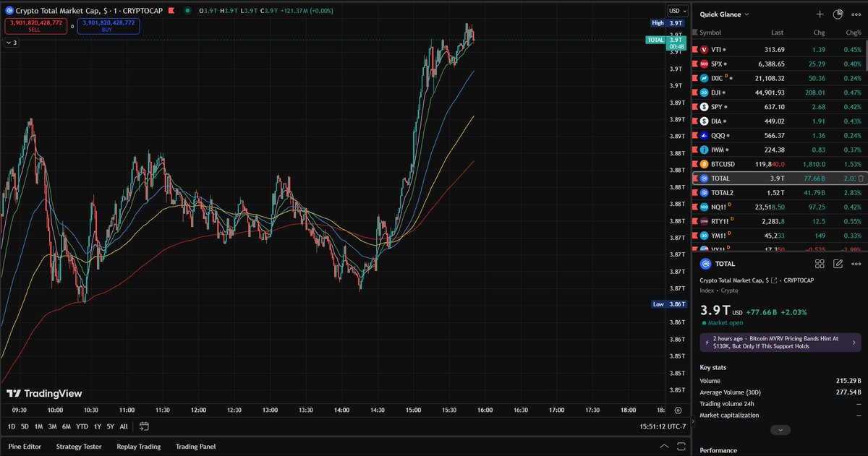Open the USD currency dropdown on price scale
The image size is (868, 456).
677,11
